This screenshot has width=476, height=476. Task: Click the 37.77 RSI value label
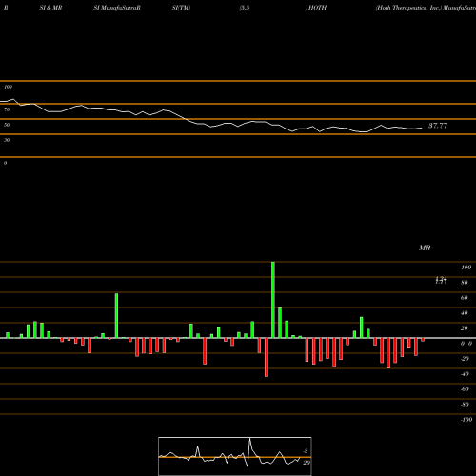point(438,126)
